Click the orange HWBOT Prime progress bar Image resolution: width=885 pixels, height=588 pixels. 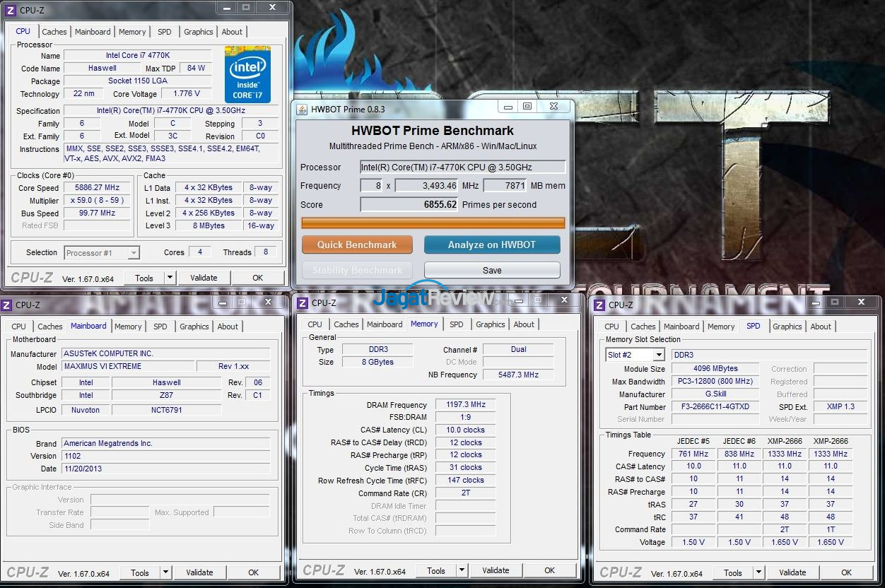[433, 223]
